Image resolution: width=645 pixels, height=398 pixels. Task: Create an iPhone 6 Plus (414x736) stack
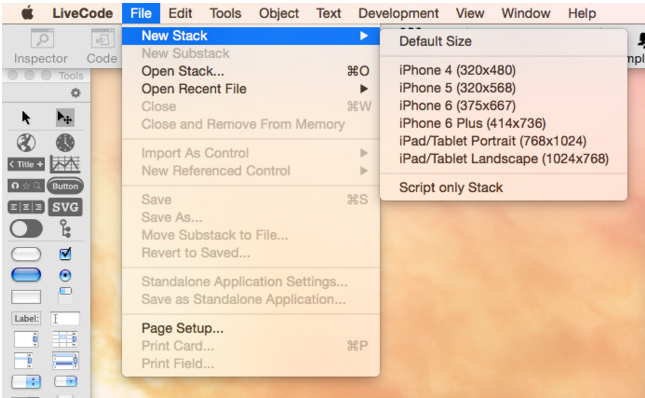pos(503,123)
